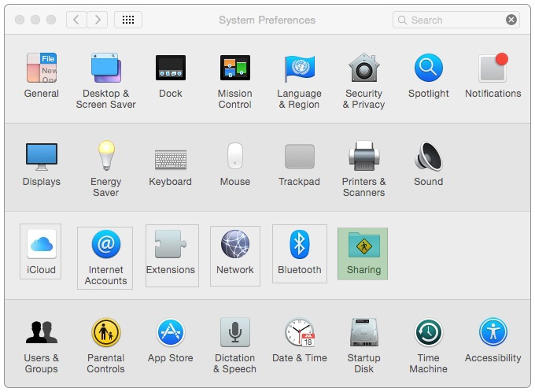
Task: Open Date & Time preferences
Action: 299,340
